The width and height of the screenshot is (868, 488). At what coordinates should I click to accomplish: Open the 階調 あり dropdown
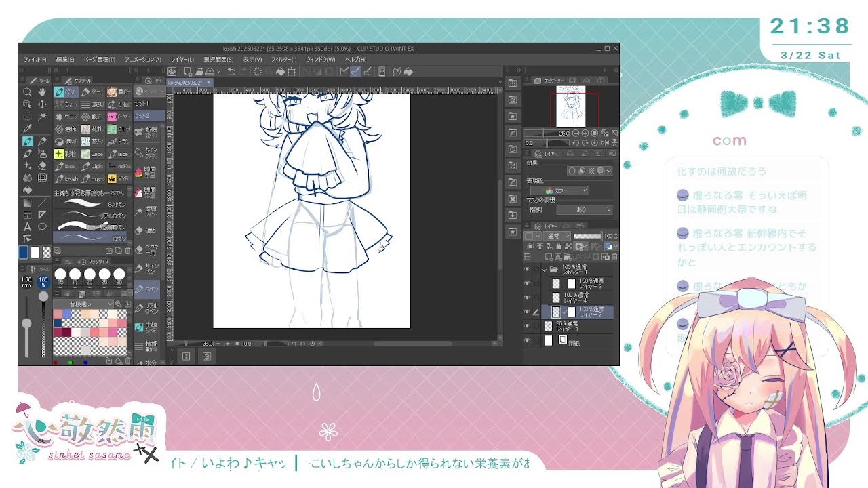[x=584, y=210]
